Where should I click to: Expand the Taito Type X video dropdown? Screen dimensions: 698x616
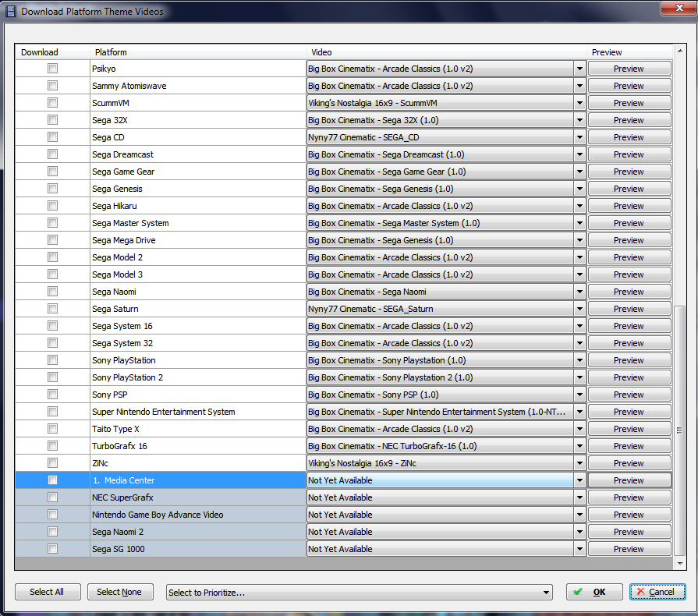pos(579,429)
